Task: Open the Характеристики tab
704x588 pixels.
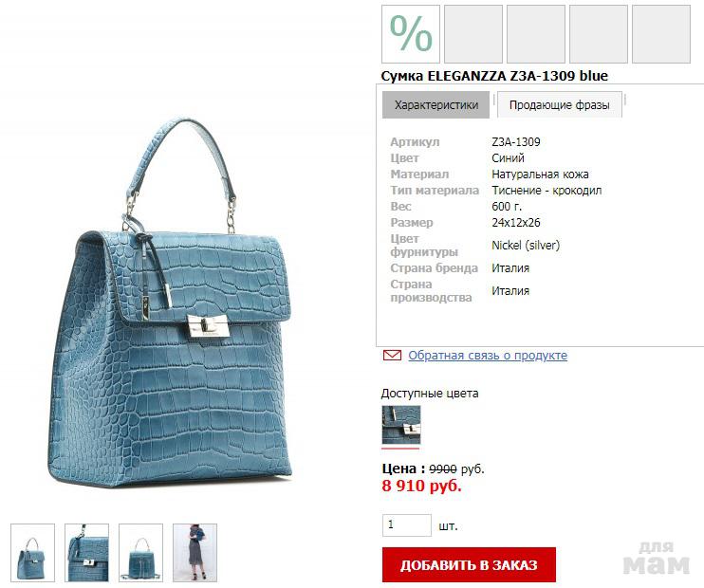Action: [435, 105]
